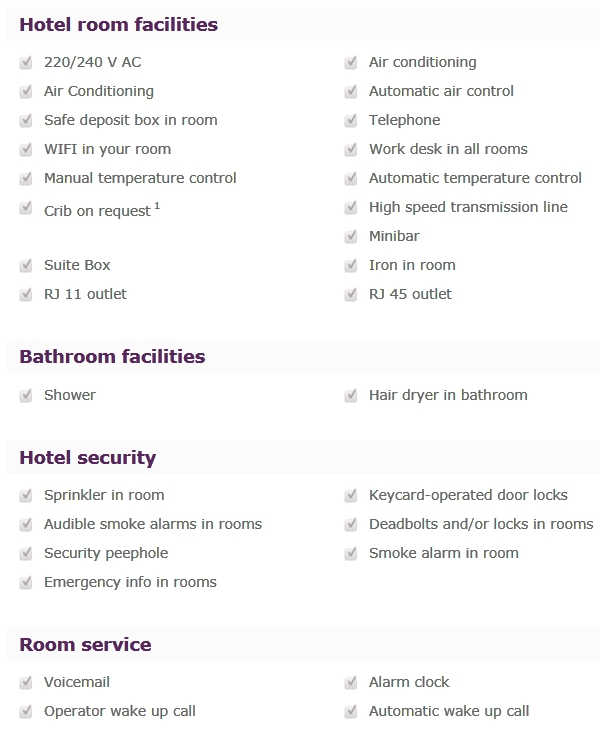The width and height of the screenshot is (600, 730).
Task: Select the Security peephole checkbox
Action: pyautogui.click(x=26, y=554)
